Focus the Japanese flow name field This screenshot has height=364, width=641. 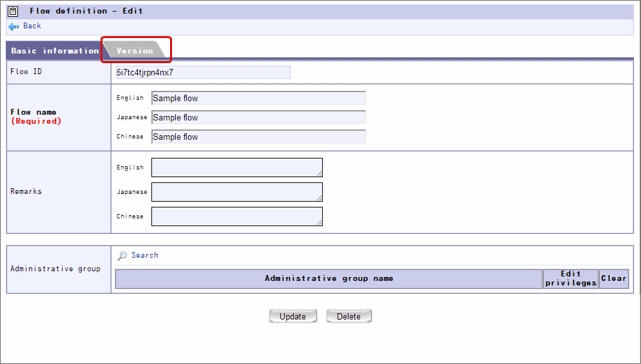point(258,117)
